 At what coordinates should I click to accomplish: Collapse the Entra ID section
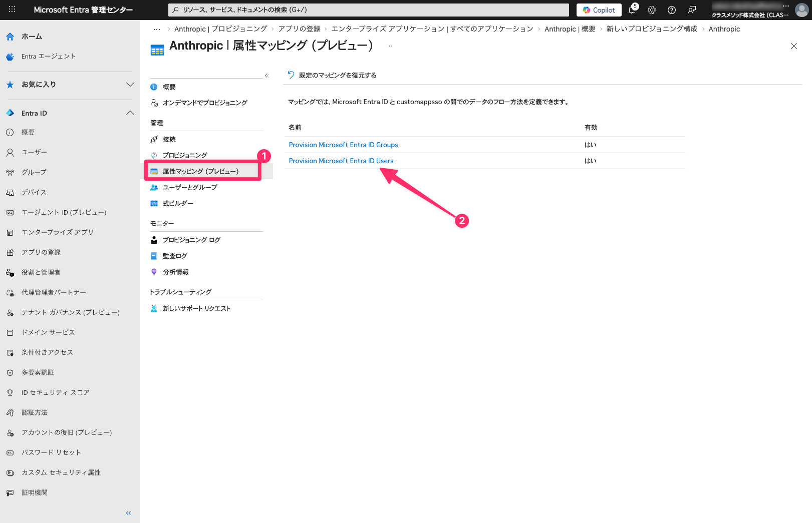[130, 113]
